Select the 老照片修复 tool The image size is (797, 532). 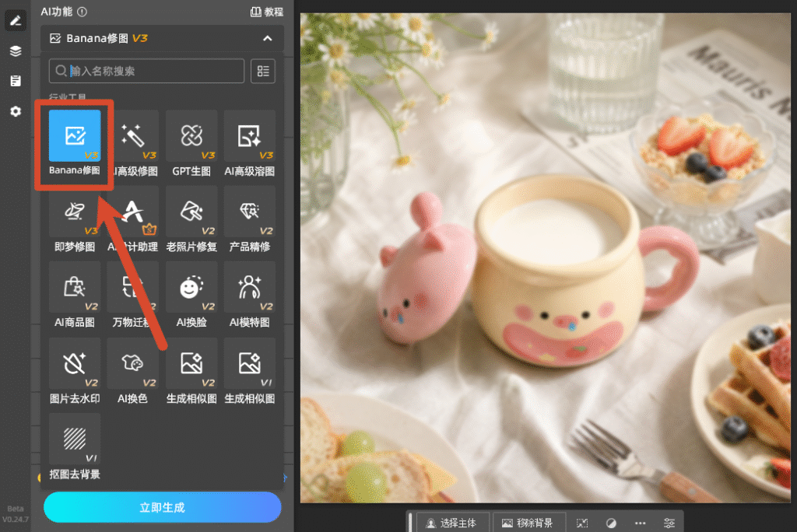(191, 212)
